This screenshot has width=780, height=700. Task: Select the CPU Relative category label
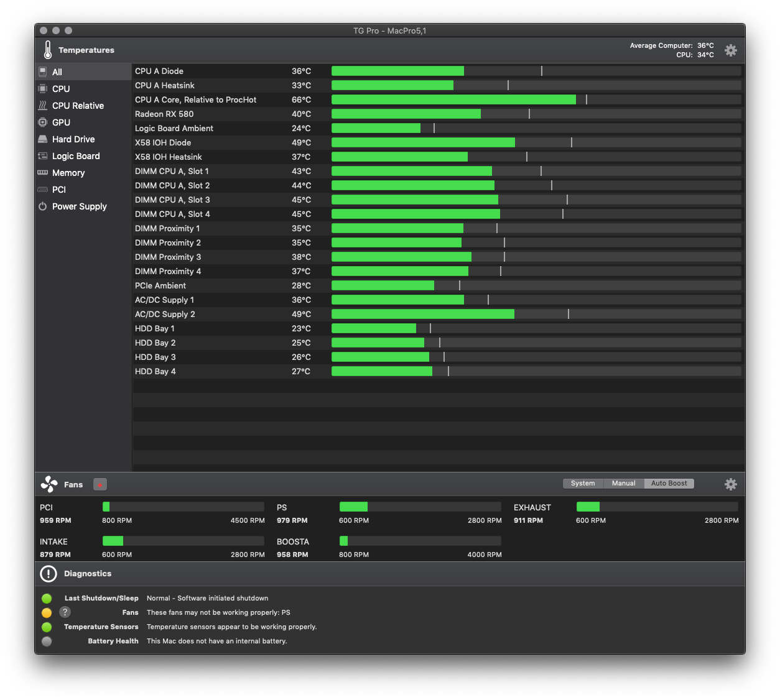[78, 106]
